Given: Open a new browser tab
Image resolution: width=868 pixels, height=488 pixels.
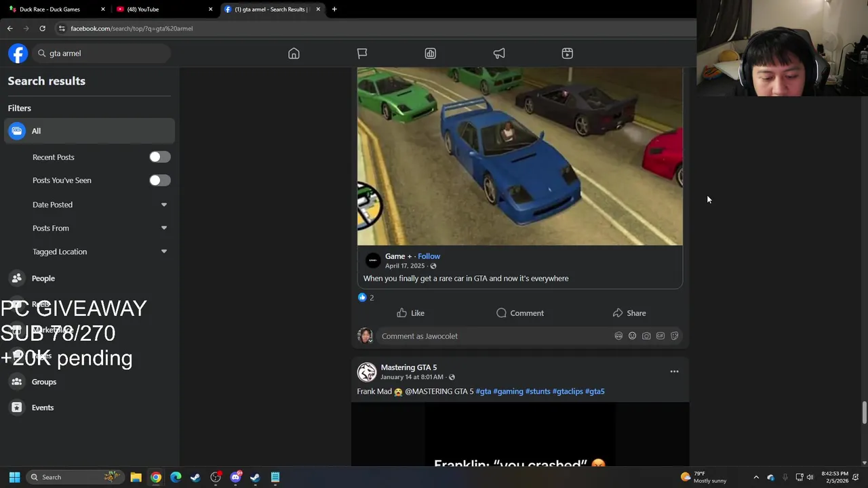Looking at the screenshot, I should click(334, 9).
